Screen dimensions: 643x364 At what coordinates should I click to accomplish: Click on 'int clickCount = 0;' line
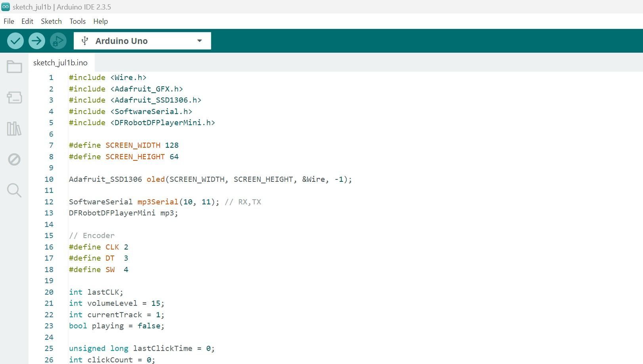coord(112,360)
